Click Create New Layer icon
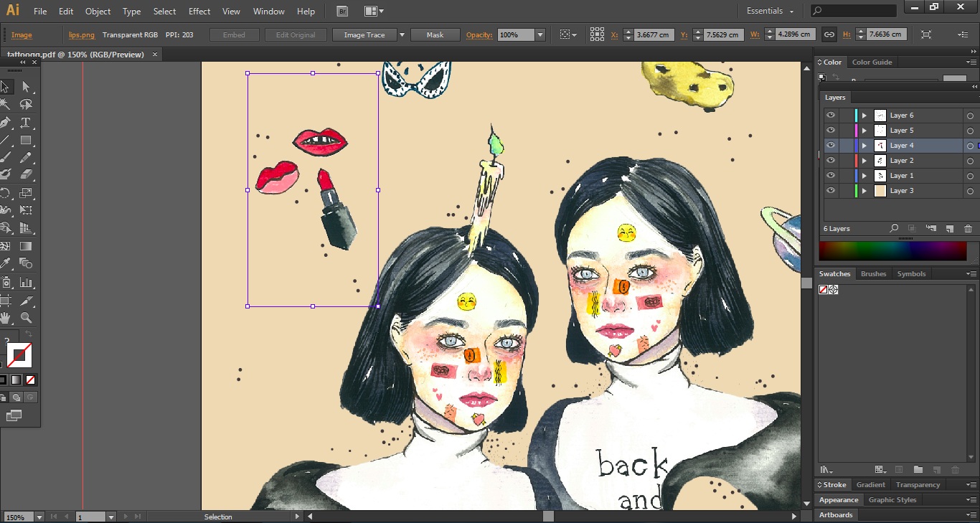This screenshot has height=523, width=980. pyautogui.click(x=949, y=229)
